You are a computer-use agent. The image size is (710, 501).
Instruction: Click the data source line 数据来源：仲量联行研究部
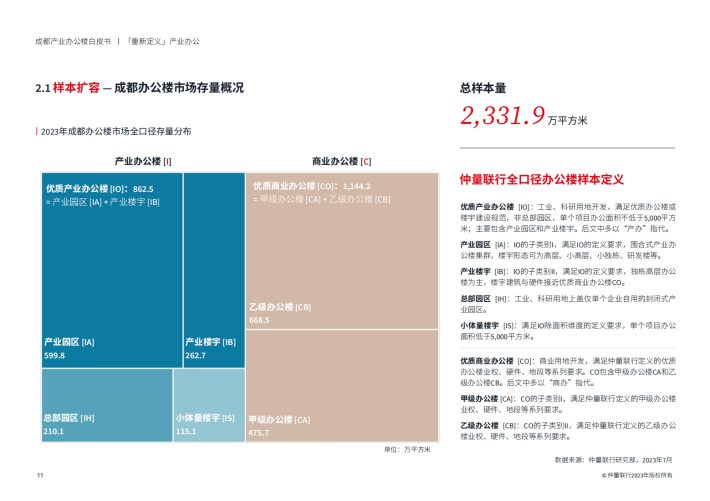point(596,460)
